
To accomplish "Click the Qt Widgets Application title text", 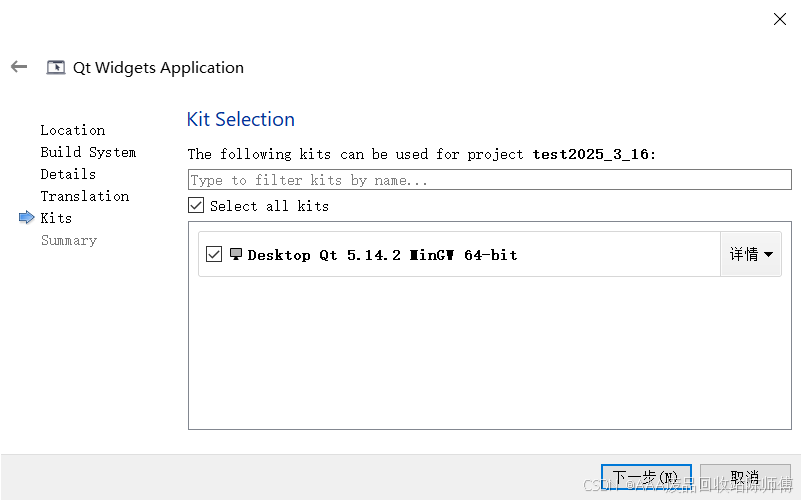I will 158,67.
